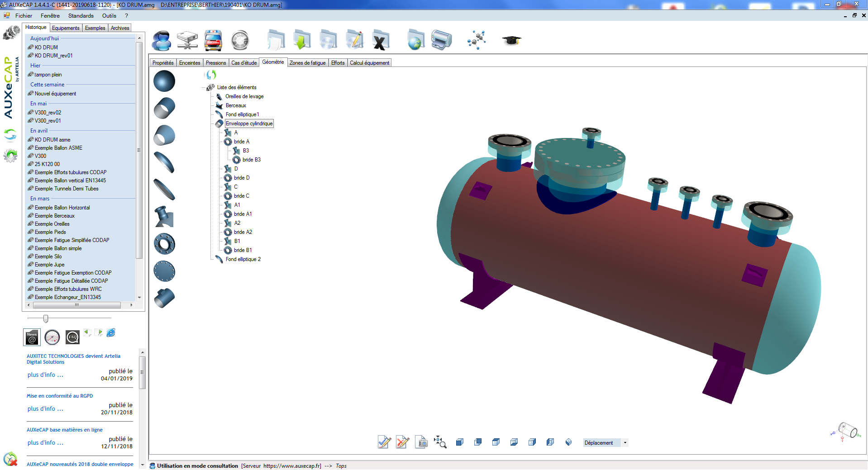868x470 pixels.
Task: Switch to the Zones de fatigue tab
Action: pos(308,63)
